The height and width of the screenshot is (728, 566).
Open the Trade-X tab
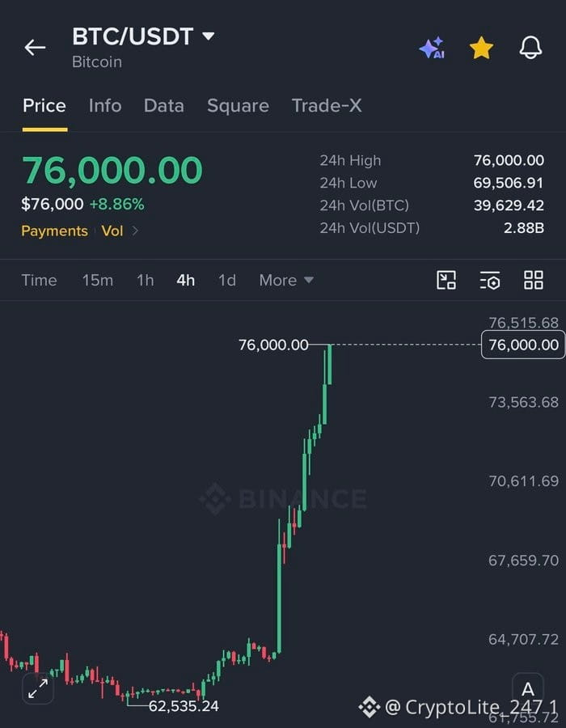(x=327, y=106)
